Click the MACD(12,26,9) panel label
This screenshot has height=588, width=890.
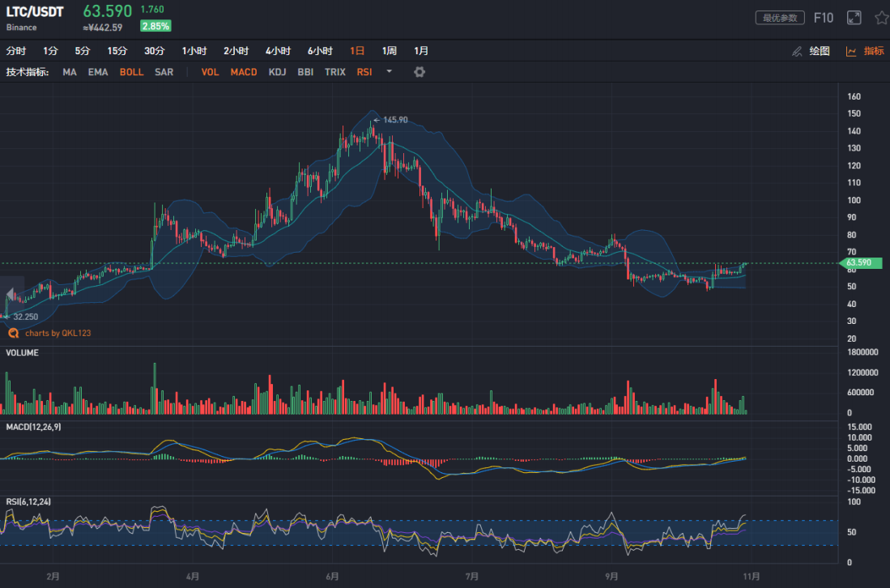(x=33, y=427)
